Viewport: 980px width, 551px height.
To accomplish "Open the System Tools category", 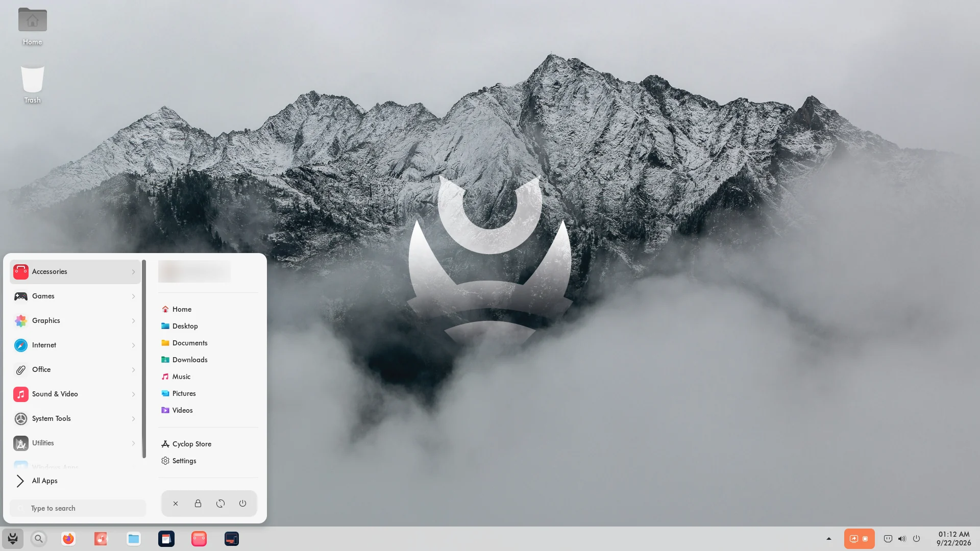I will (75, 419).
